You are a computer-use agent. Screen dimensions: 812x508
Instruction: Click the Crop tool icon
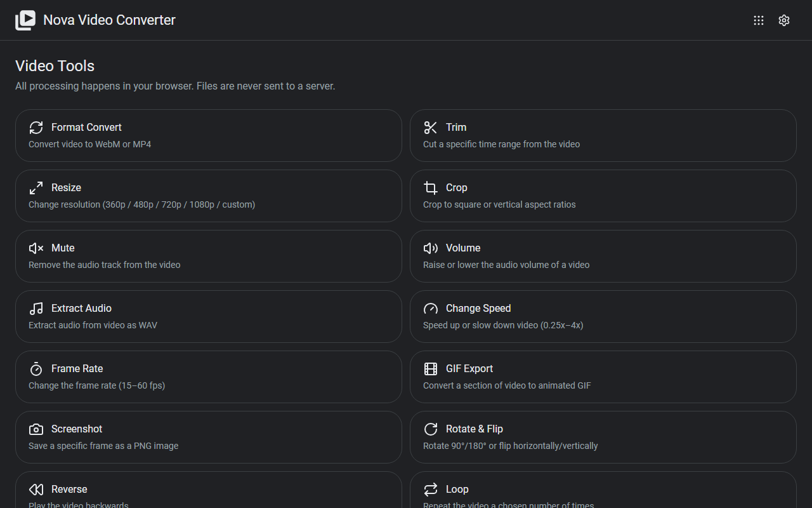coord(431,188)
